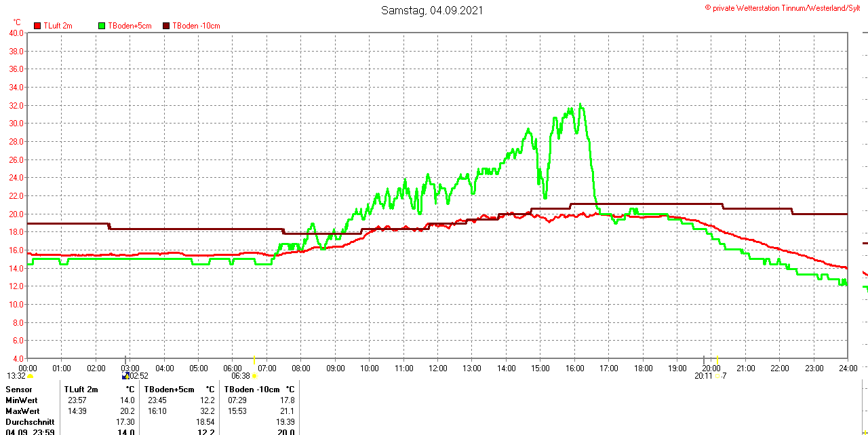Click the 12:00 label on time axis

coord(437,368)
